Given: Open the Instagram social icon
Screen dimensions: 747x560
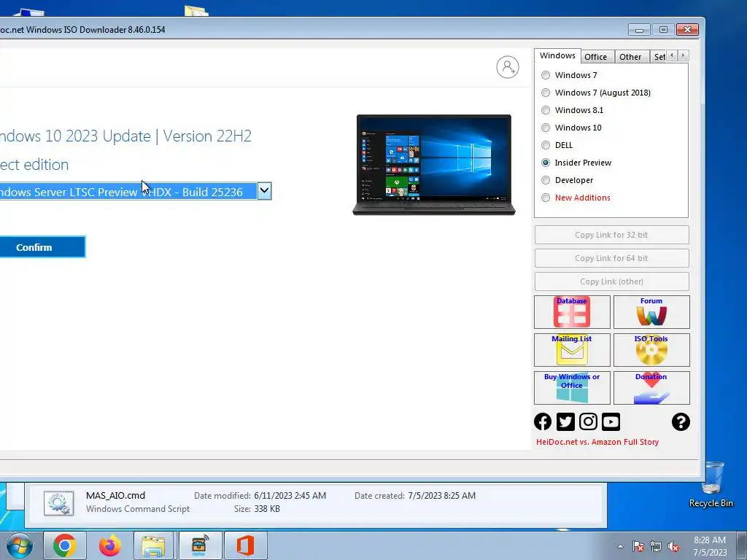Looking at the screenshot, I should [x=589, y=421].
